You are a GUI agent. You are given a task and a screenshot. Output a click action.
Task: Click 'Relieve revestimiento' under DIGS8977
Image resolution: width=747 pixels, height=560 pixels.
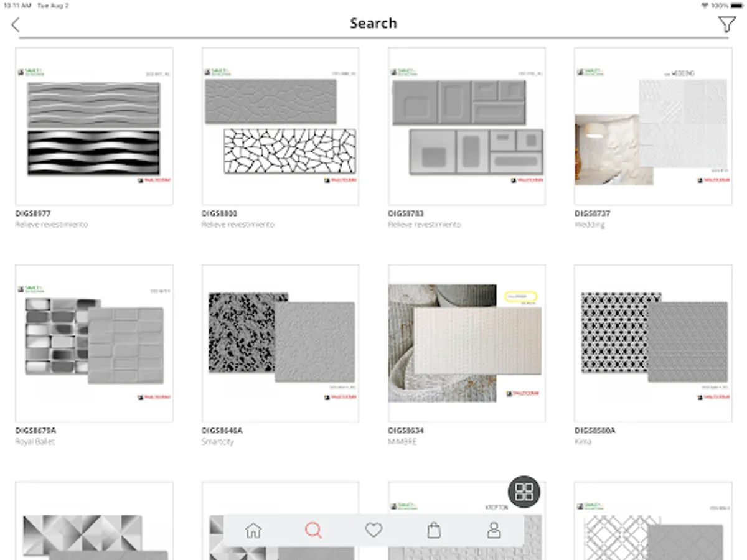[x=52, y=225]
